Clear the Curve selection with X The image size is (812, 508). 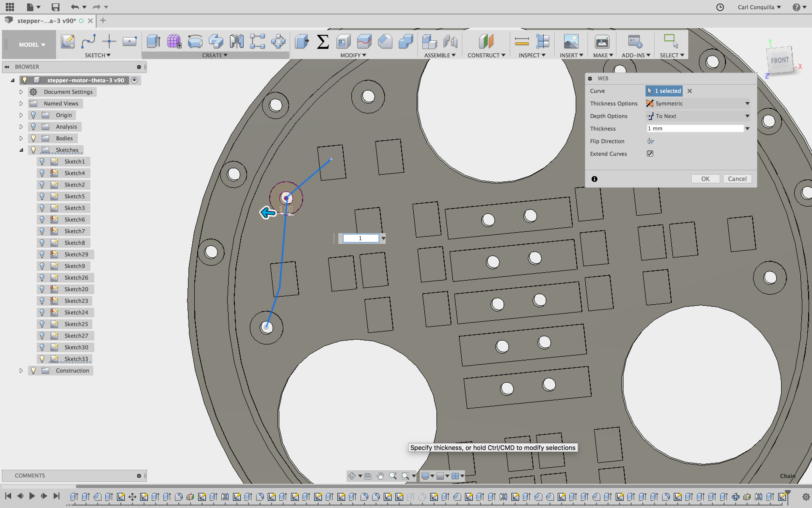coord(689,91)
